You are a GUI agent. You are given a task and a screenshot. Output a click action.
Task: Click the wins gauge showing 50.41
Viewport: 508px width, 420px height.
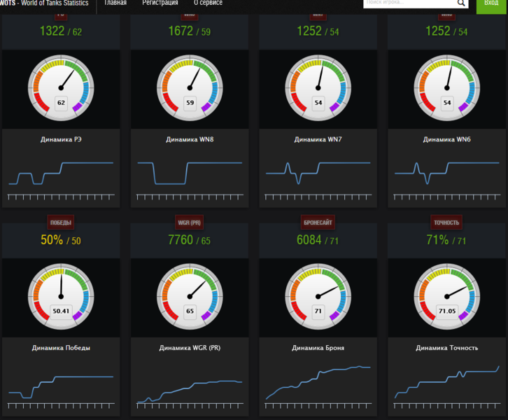tap(61, 296)
